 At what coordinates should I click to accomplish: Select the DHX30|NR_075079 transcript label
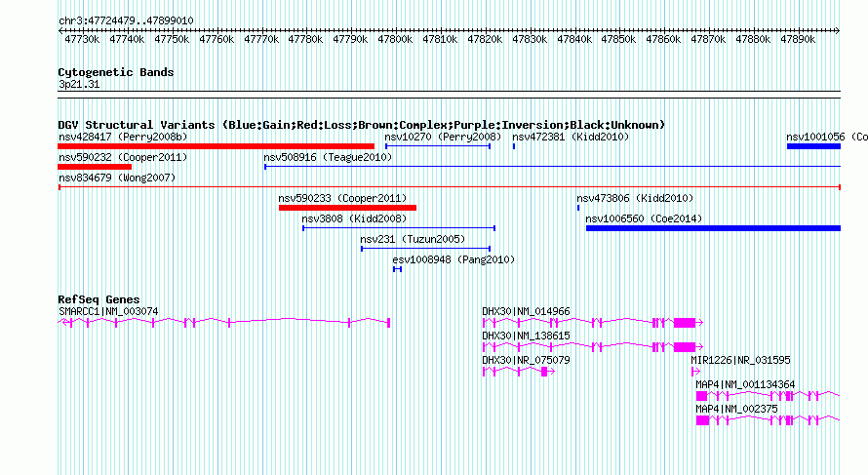[526, 361]
